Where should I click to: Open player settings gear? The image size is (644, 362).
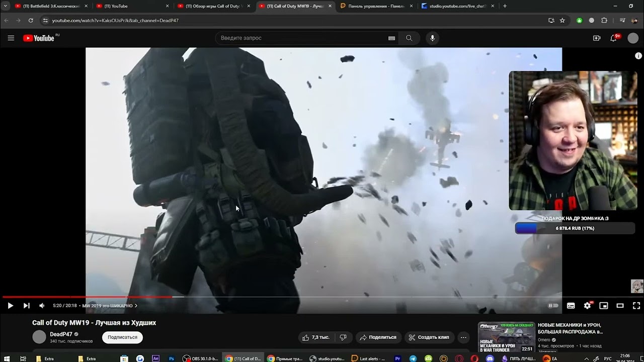point(587,306)
